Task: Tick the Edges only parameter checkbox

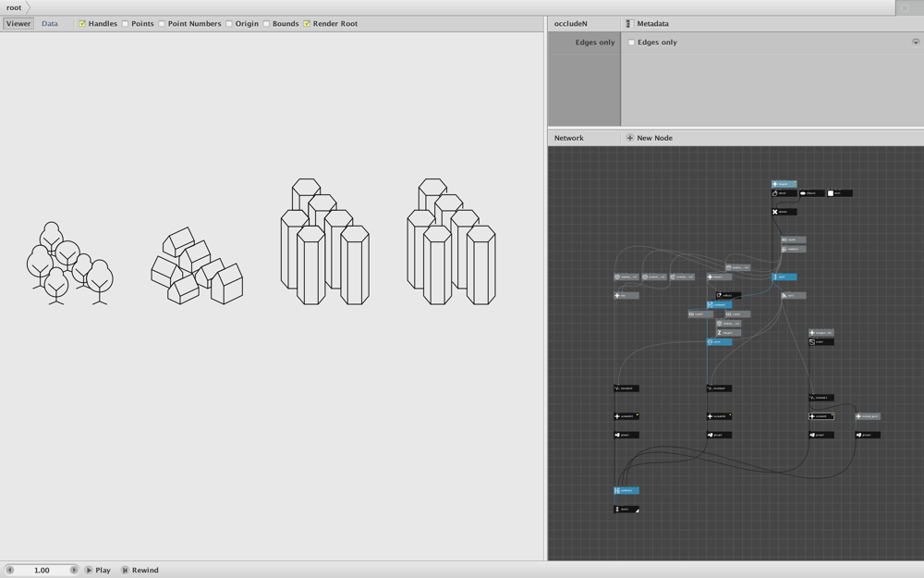Action: [631, 43]
